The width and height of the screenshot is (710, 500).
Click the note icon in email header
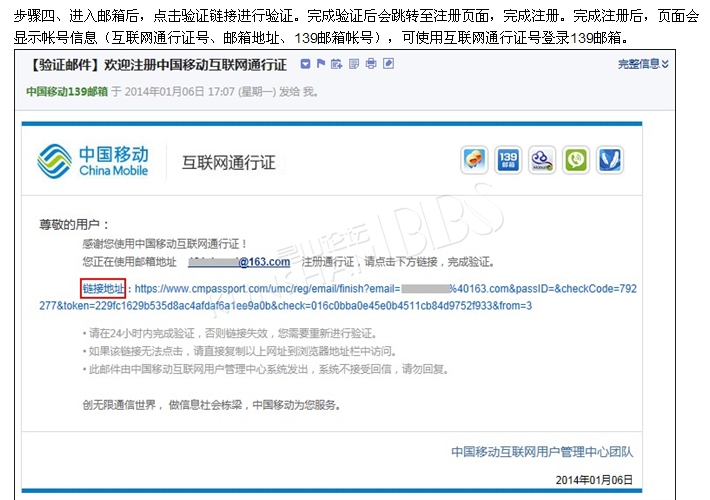[x=354, y=65]
